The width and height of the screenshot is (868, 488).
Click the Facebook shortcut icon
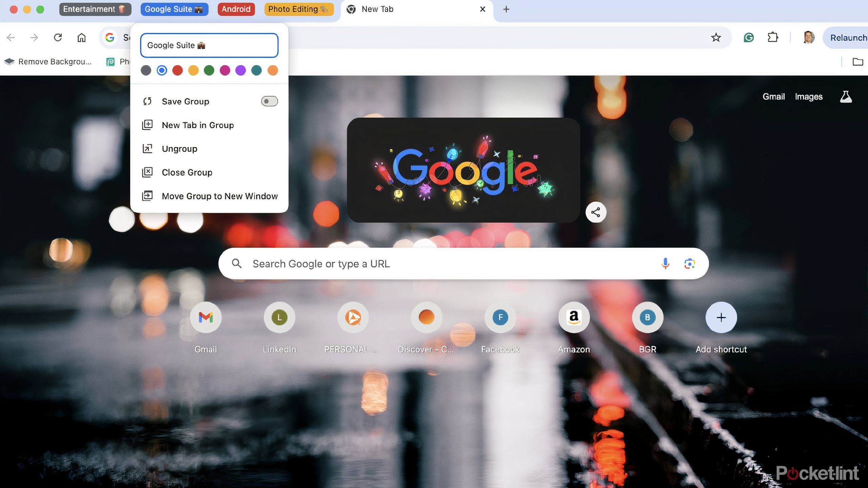500,317
